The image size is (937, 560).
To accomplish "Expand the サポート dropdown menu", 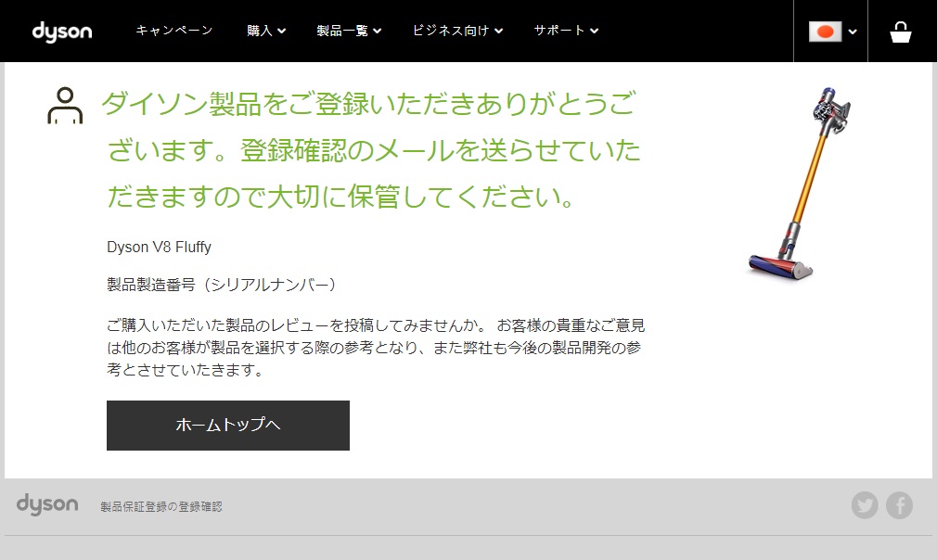I will point(566,31).
